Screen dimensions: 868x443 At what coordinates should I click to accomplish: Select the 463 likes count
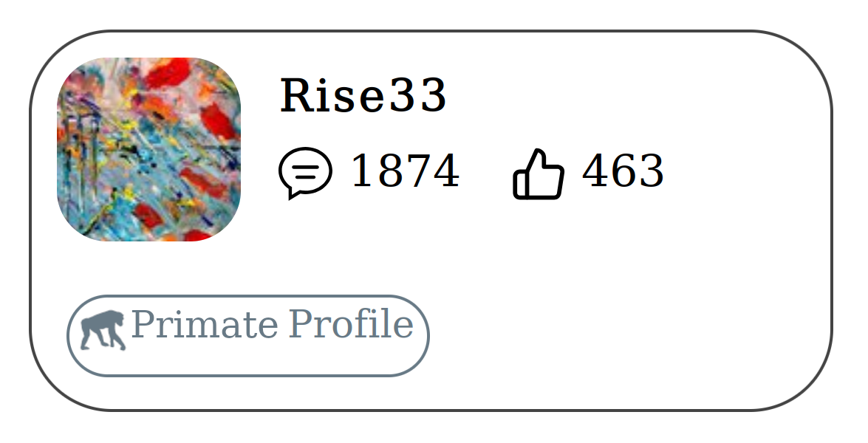click(623, 172)
